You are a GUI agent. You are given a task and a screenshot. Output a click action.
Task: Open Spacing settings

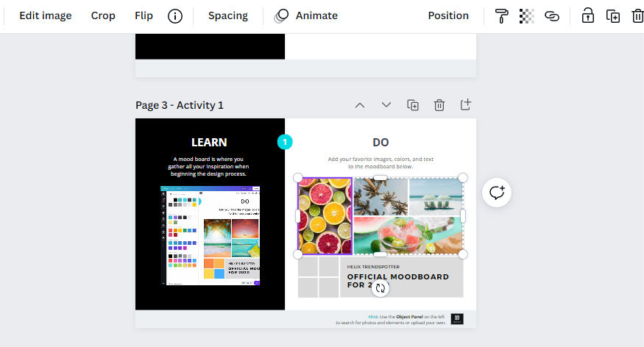[228, 15]
